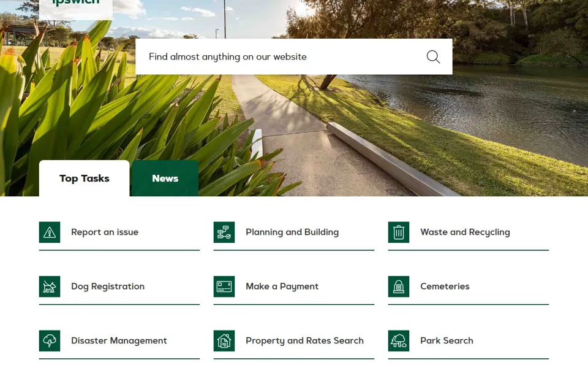Click the magnifying glass search icon
The width and height of the screenshot is (588, 368).
433,56
